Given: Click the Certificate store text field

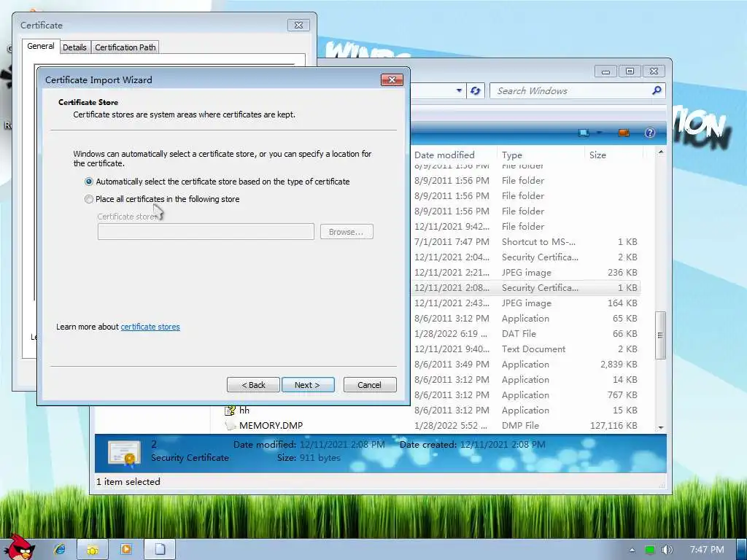Looking at the screenshot, I should [206, 232].
